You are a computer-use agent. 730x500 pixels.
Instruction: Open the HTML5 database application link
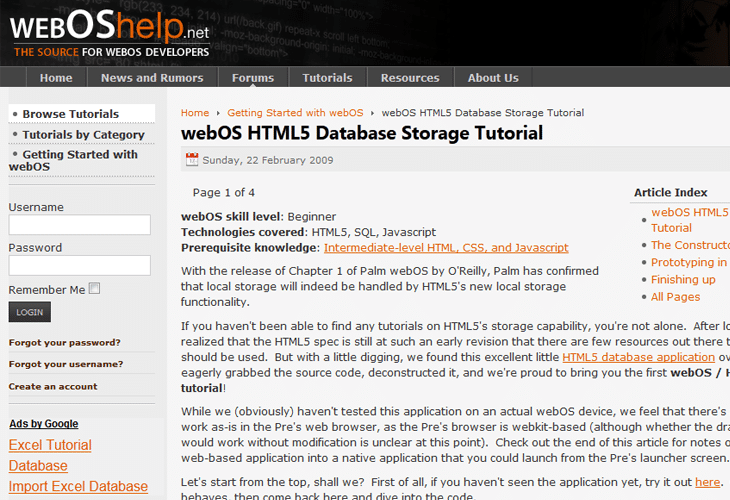638,357
